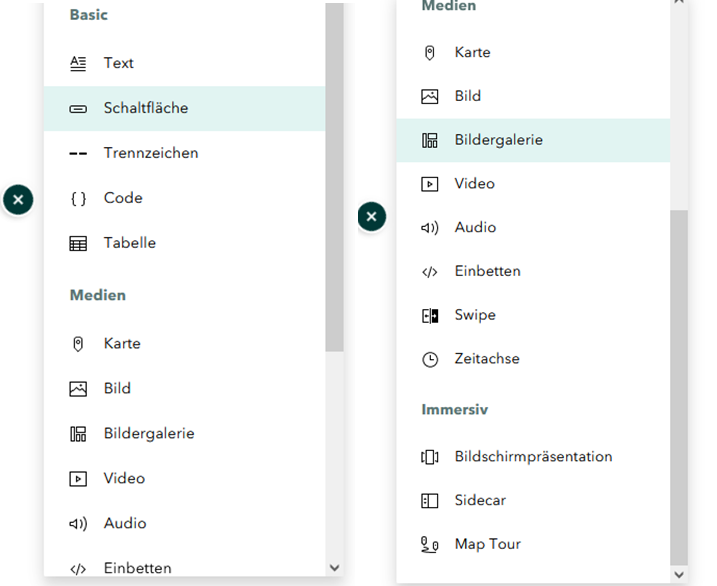Click the Bildschirmpräsentation slideshow icon
Viewport: 717px width, 586px height.
click(430, 457)
